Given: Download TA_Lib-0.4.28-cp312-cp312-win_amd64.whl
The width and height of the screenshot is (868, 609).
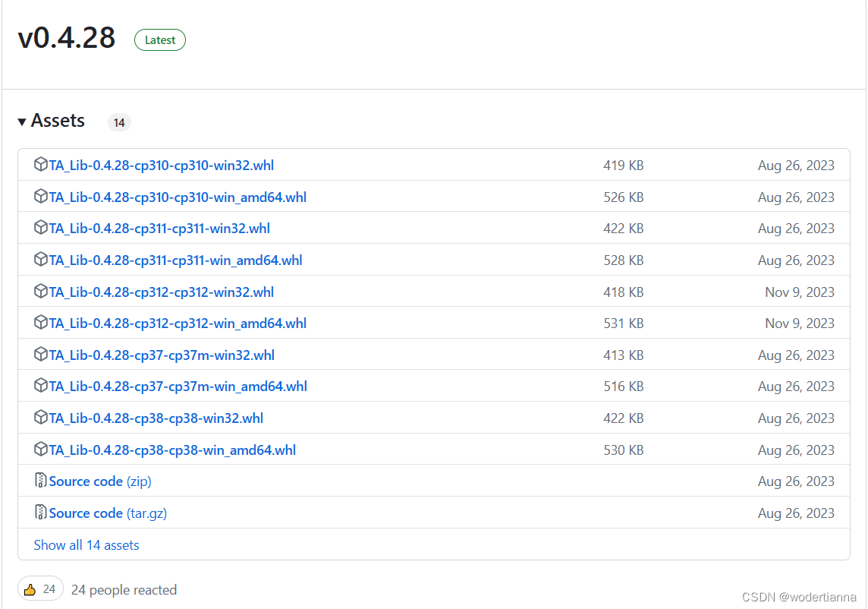Looking at the screenshot, I should click(178, 323).
